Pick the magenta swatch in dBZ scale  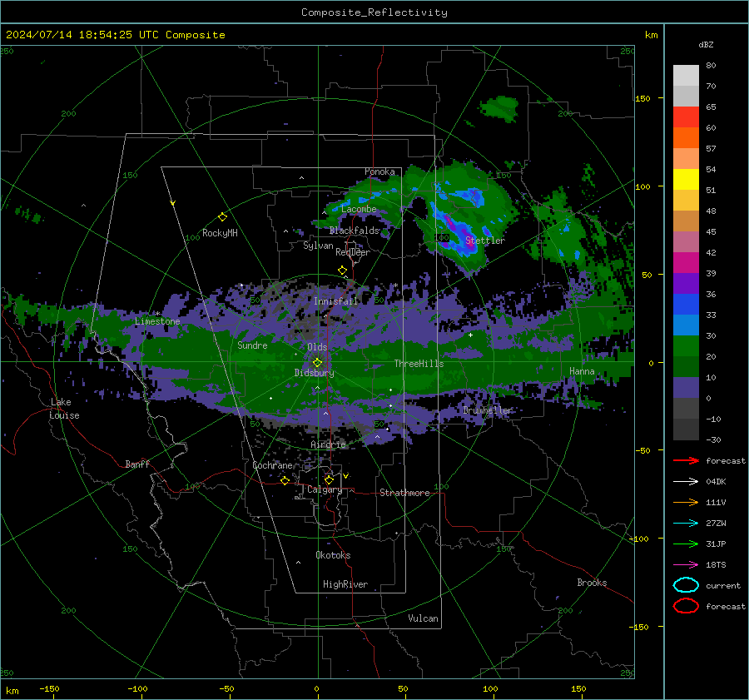tap(686, 262)
